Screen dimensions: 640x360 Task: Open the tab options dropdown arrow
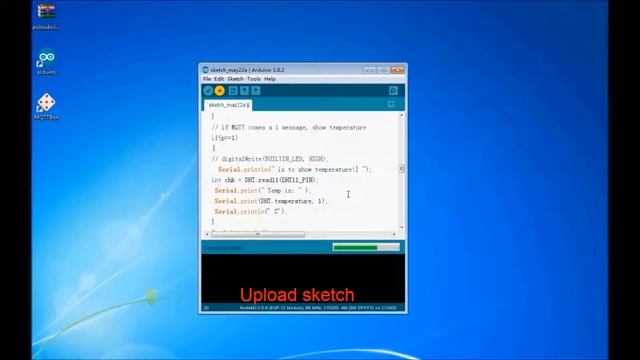click(x=391, y=104)
